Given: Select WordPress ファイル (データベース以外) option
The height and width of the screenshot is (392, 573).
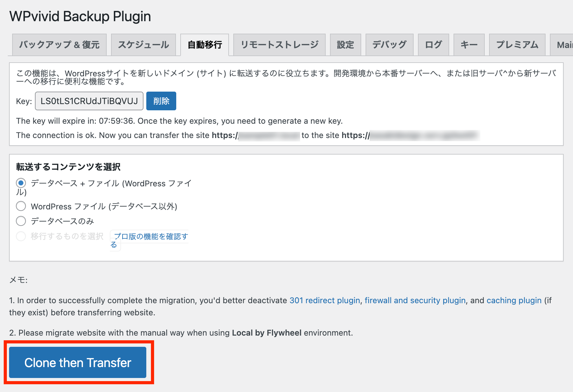Looking at the screenshot, I should pyautogui.click(x=21, y=206).
